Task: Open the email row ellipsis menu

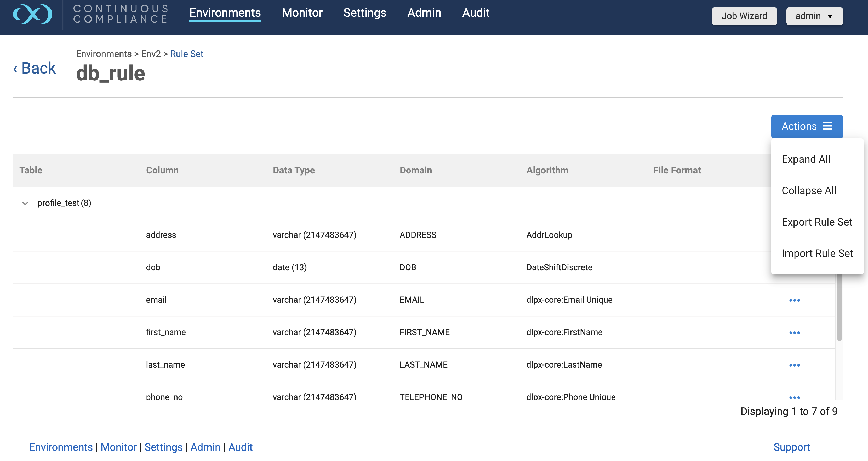Action: coord(794,300)
